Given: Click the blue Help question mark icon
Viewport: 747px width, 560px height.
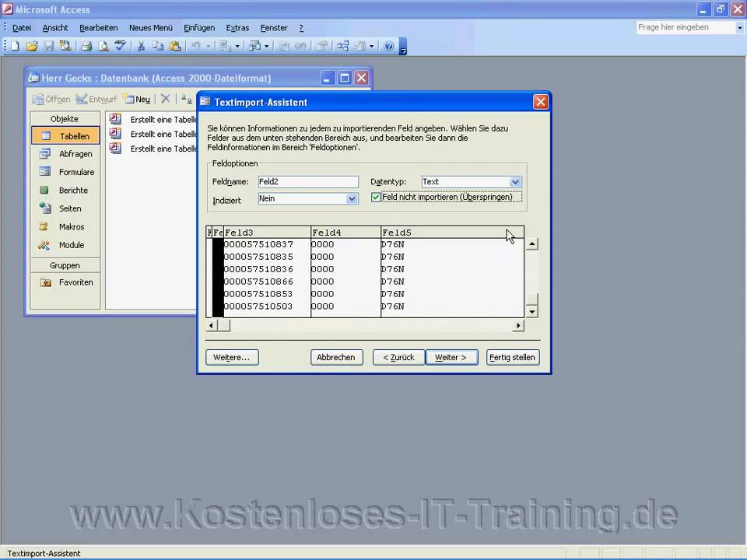Looking at the screenshot, I should (x=389, y=46).
